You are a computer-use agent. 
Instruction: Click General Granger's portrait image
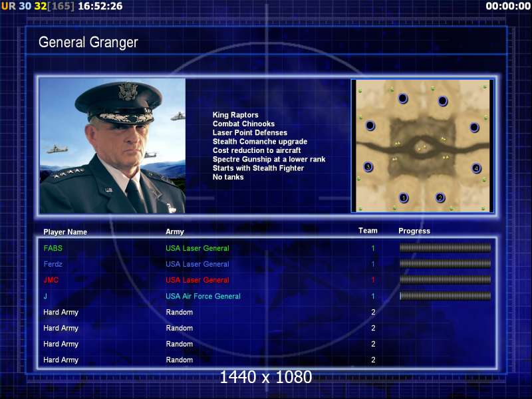pos(112,146)
